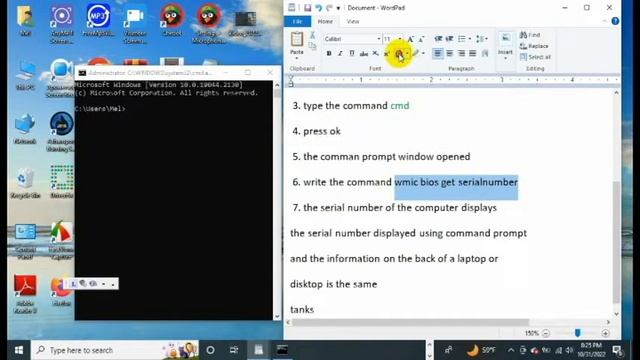Click the Superscript icon
This screenshot has width=640, height=360.
coord(386,53)
